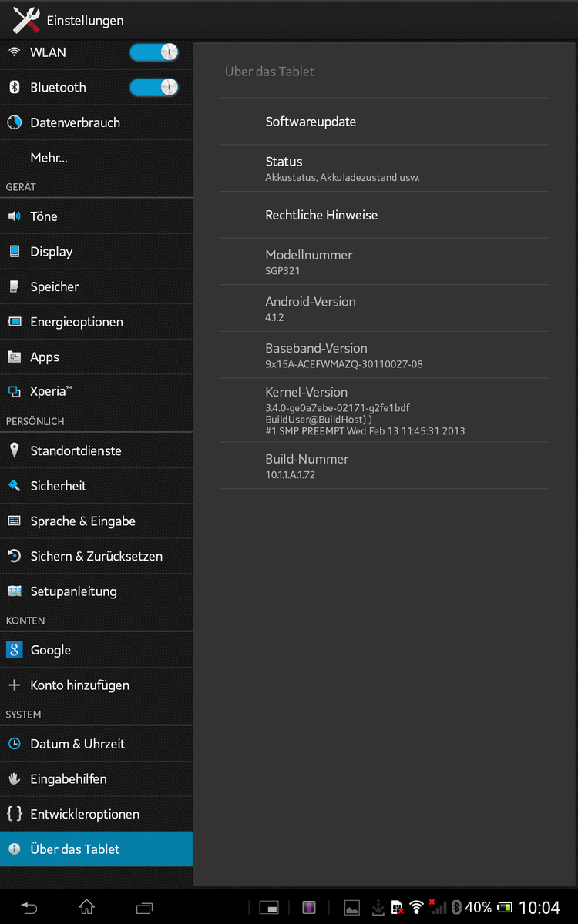Open the Standortdienste location pin icon
Viewport: 578px width, 924px height.
click(x=14, y=450)
